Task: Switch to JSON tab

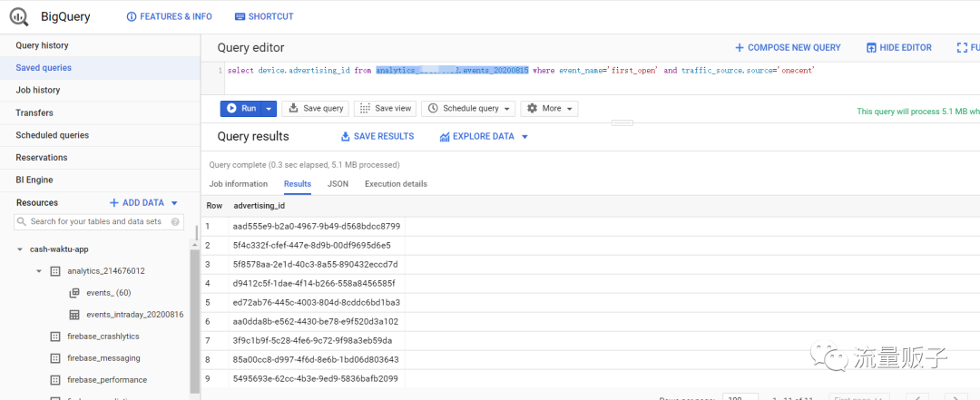Action: (x=338, y=184)
